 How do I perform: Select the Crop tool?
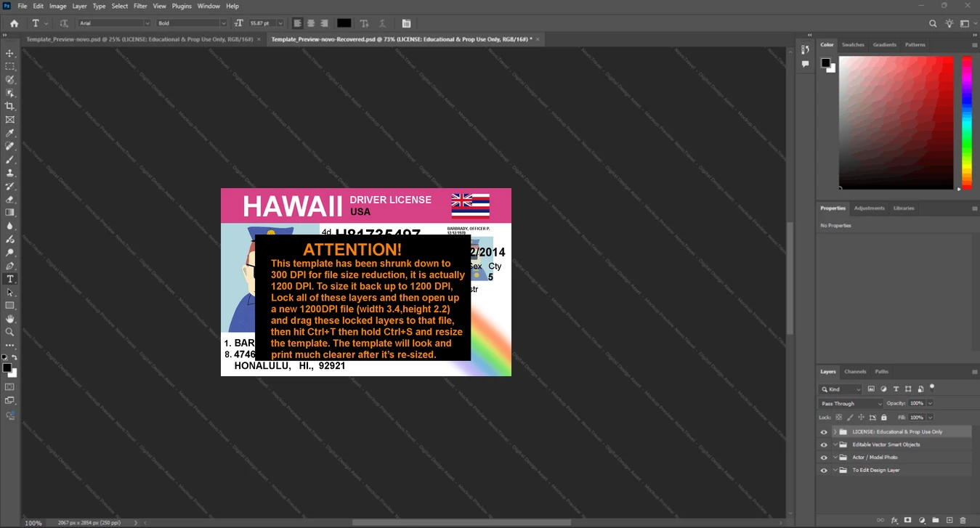[10, 106]
